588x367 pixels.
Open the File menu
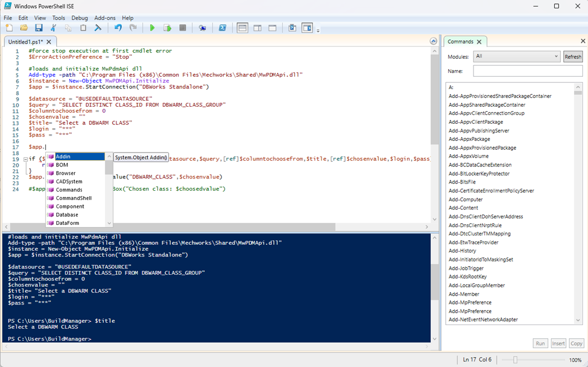(x=8, y=18)
